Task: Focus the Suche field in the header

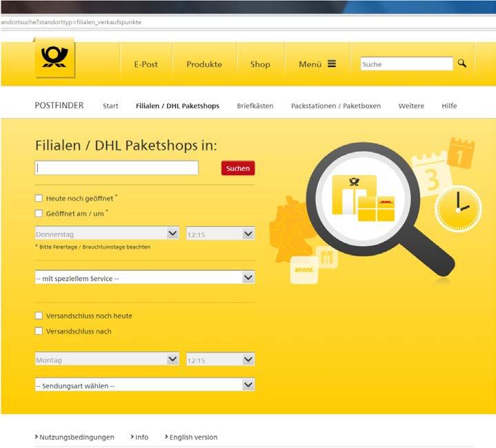Action: 406,64
